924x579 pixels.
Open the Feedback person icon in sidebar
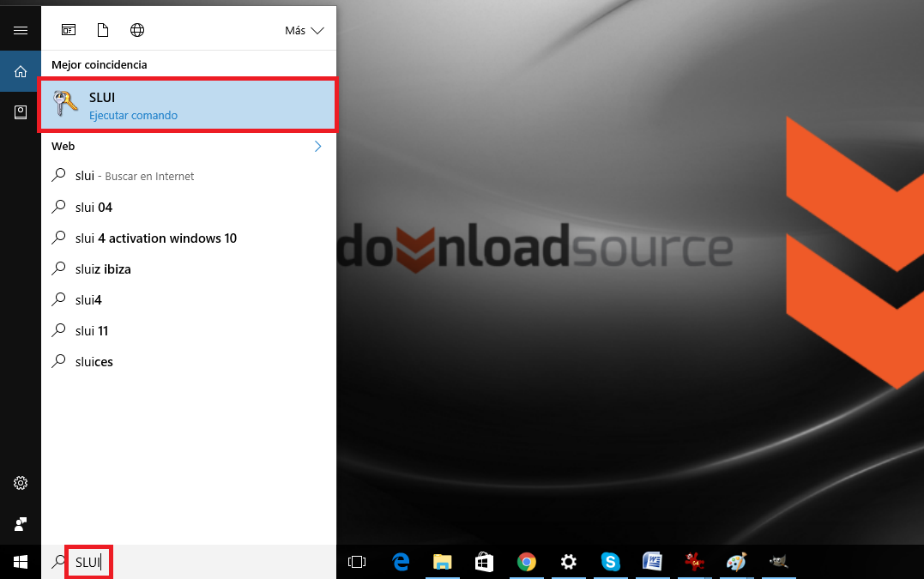click(21, 523)
